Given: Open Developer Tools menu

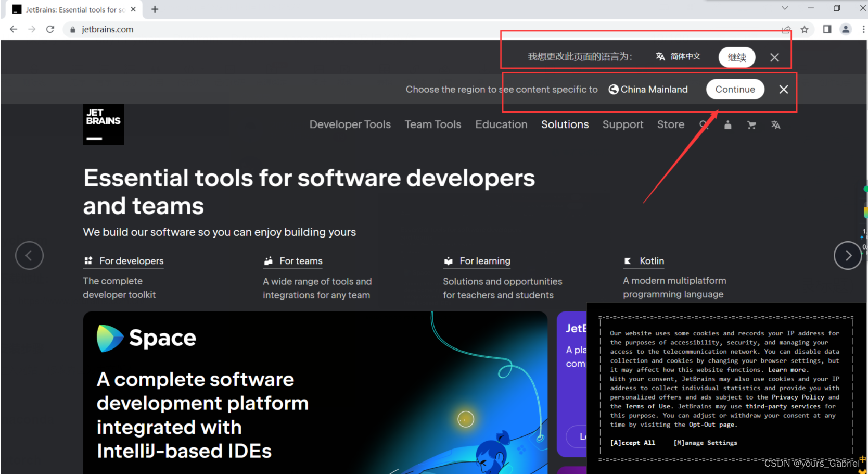Looking at the screenshot, I should [350, 124].
